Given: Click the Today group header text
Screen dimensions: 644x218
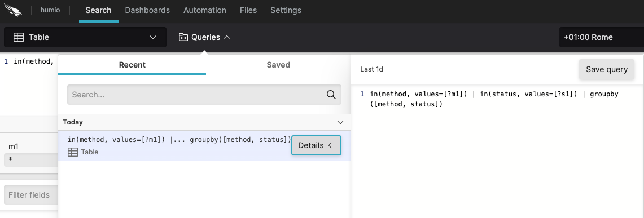Looking at the screenshot, I should pyautogui.click(x=73, y=122).
